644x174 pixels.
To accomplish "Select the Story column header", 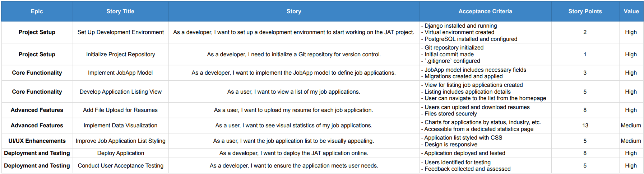I will [294, 11].
